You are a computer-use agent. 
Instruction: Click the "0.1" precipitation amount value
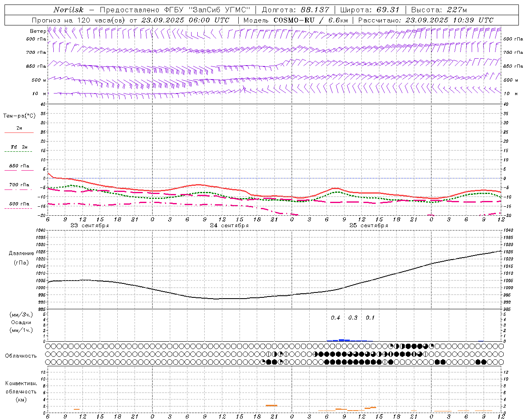[370, 318]
